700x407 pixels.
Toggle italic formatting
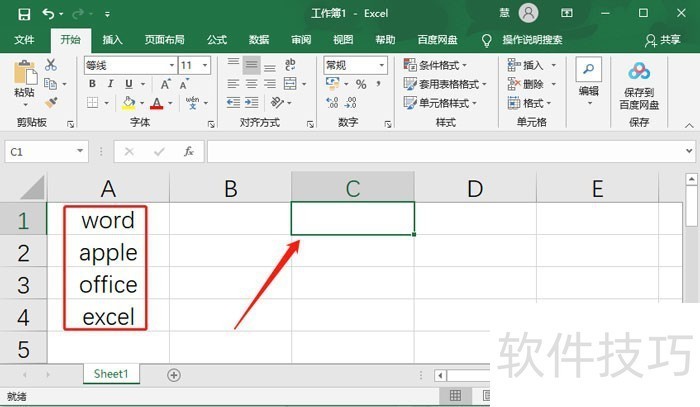pyautogui.click(x=110, y=83)
